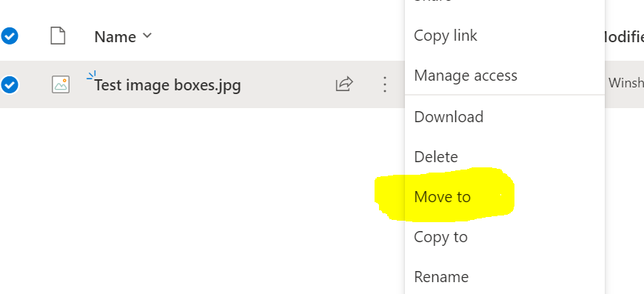Click the Name column header
644x294 pixels.
point(115,36)
